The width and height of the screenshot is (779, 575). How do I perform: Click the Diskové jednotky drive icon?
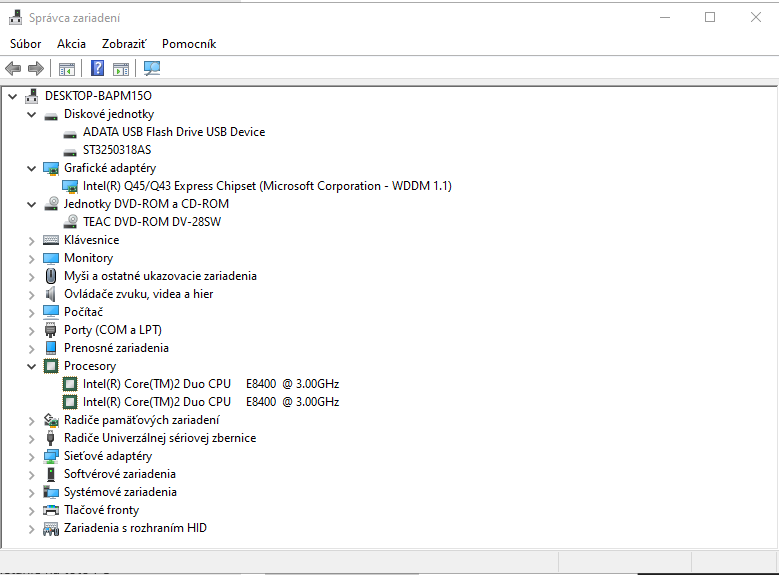(x=51, y=116)
